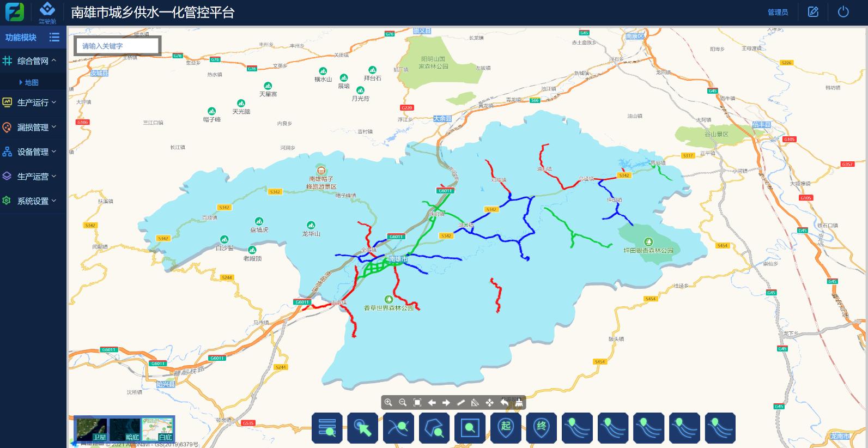Set start point with 起 pin icon

pos(506,427)
